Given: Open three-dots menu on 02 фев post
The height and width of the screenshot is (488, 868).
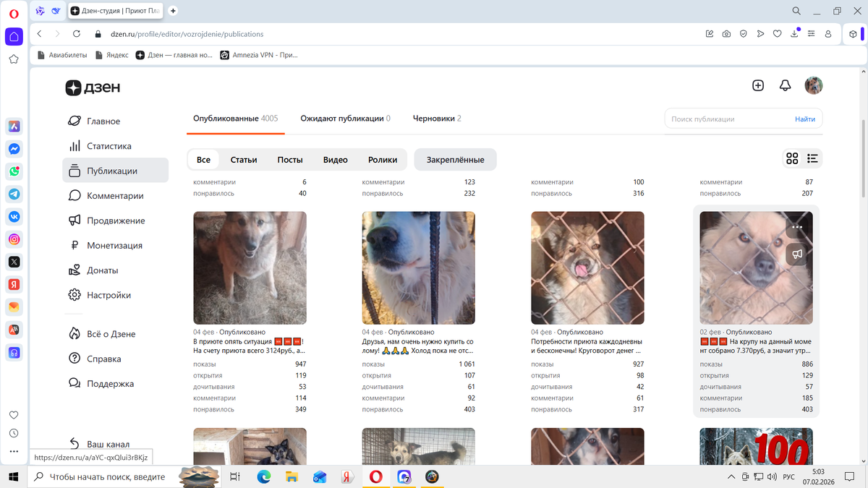Looking at the screenshot, I should pos(796,227).
